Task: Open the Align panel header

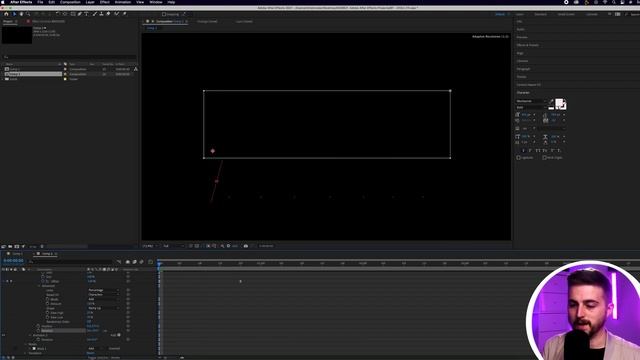Action: (520, 53)
